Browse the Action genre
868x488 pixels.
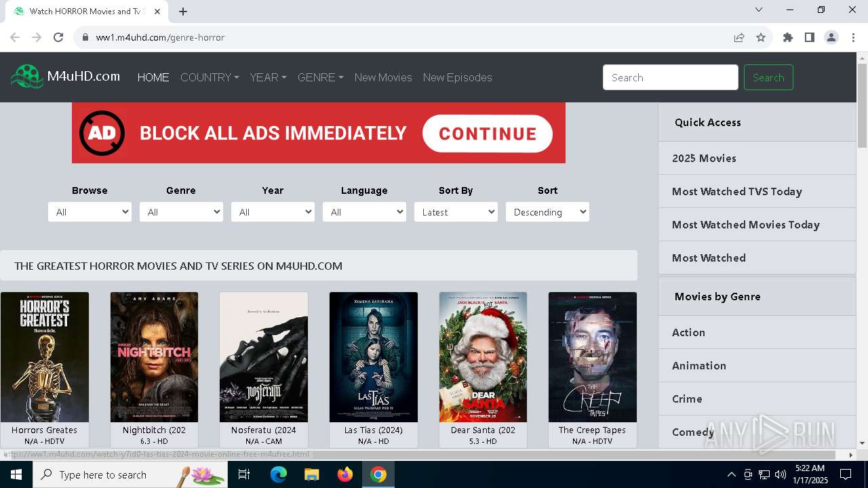coord(757,332)
